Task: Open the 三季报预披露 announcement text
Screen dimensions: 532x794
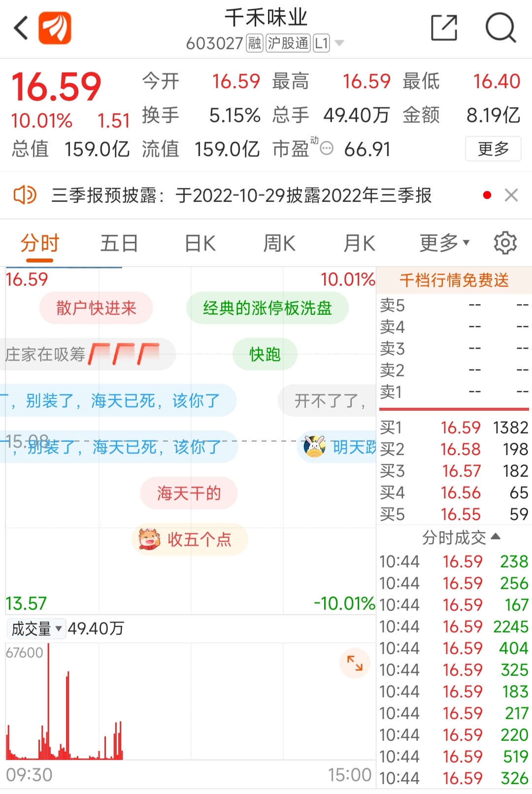Action: coord(241,196)
